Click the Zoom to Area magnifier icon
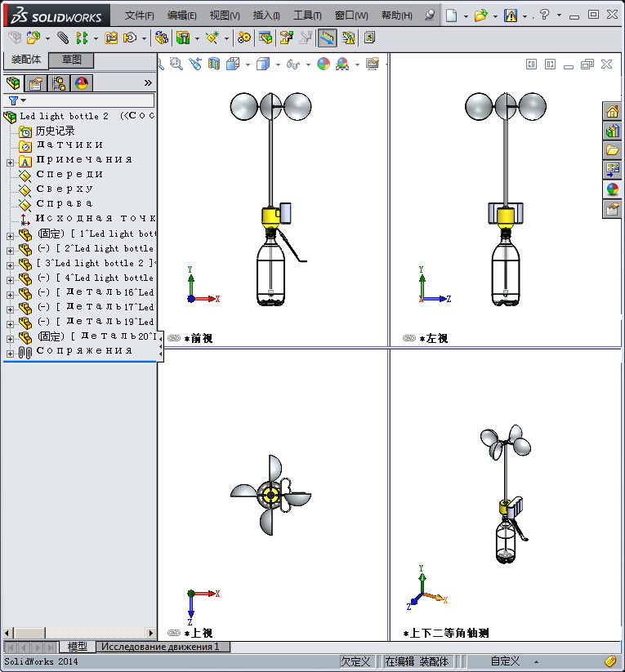 (176, 64)
